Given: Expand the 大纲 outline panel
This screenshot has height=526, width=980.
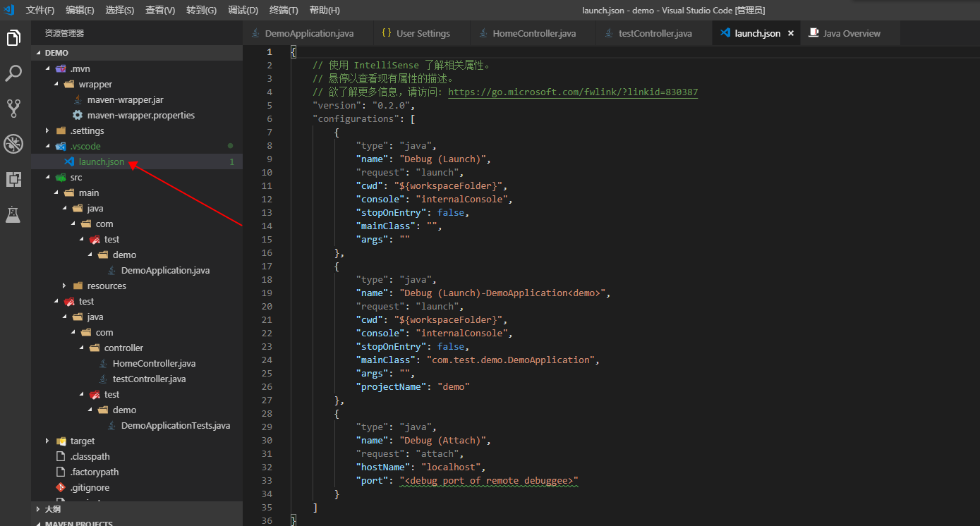Looking at the screenshot, I should click(52, 509).
